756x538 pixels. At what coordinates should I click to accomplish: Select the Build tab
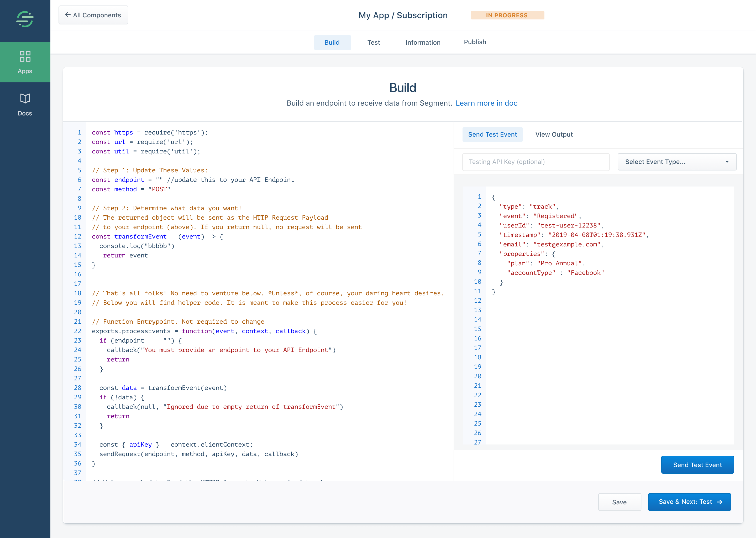point(332,42)
